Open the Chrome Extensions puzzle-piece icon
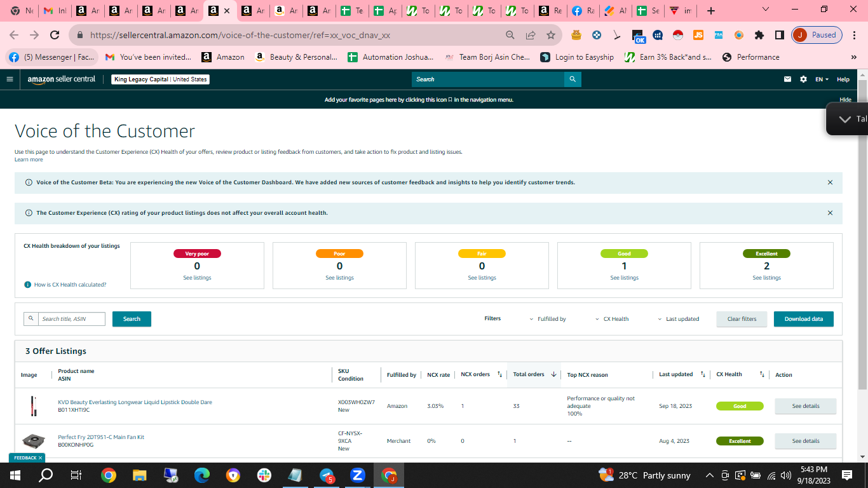Screen dimensions: 868x488 pos(759,35)
